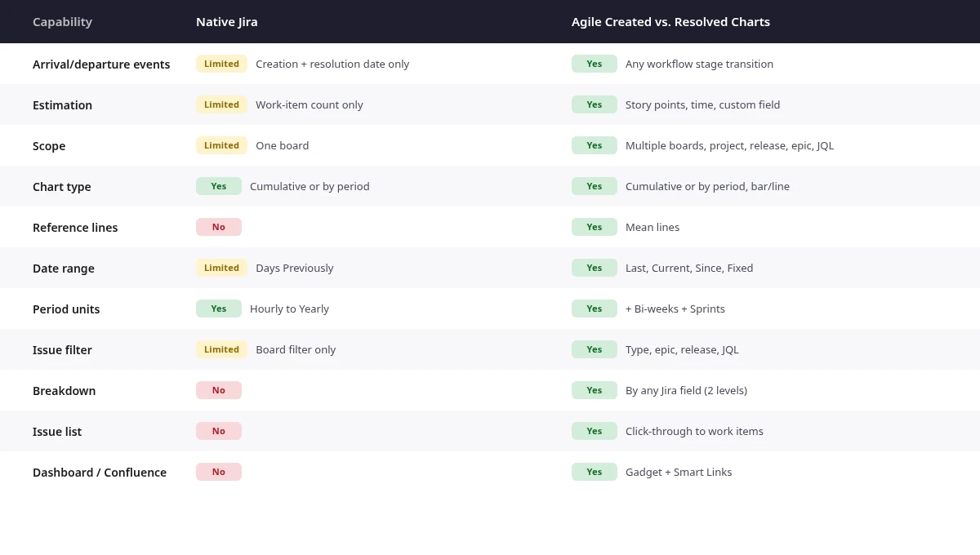
Task: Select the 'Scope' row label
Action: point(49,146)
